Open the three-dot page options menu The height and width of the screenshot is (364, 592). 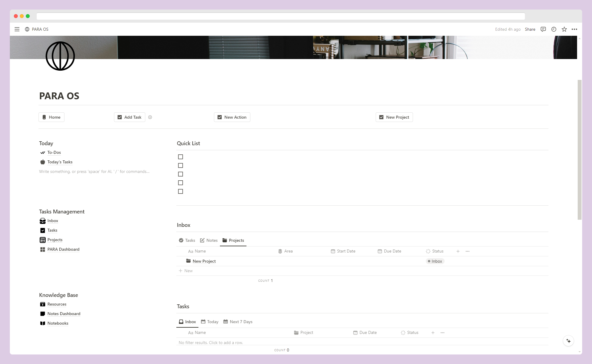coord(574,29)
